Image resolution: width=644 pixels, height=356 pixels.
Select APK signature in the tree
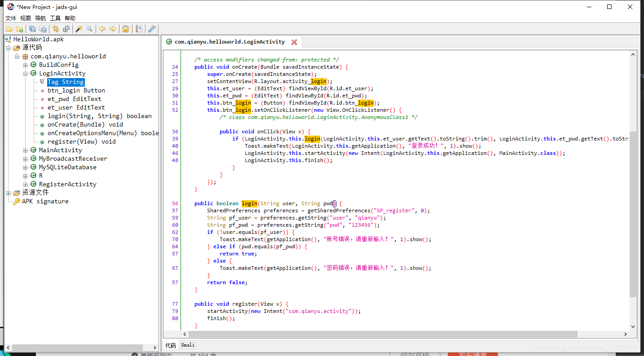tap(45, 202)
